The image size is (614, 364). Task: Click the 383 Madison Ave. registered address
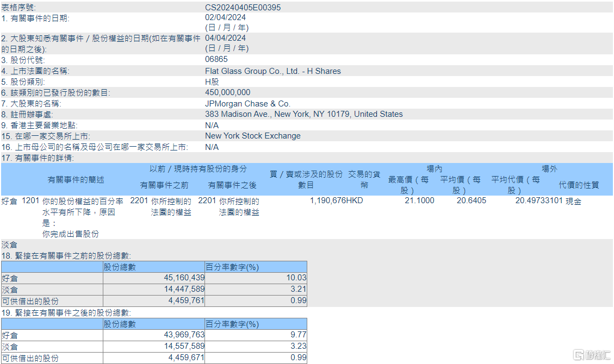tap(304, 114)
